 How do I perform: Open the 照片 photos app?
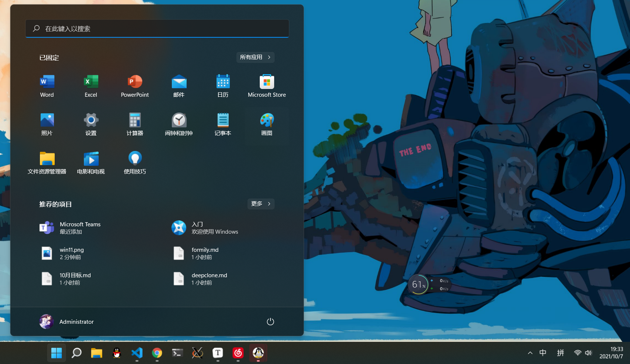[47, 124]
